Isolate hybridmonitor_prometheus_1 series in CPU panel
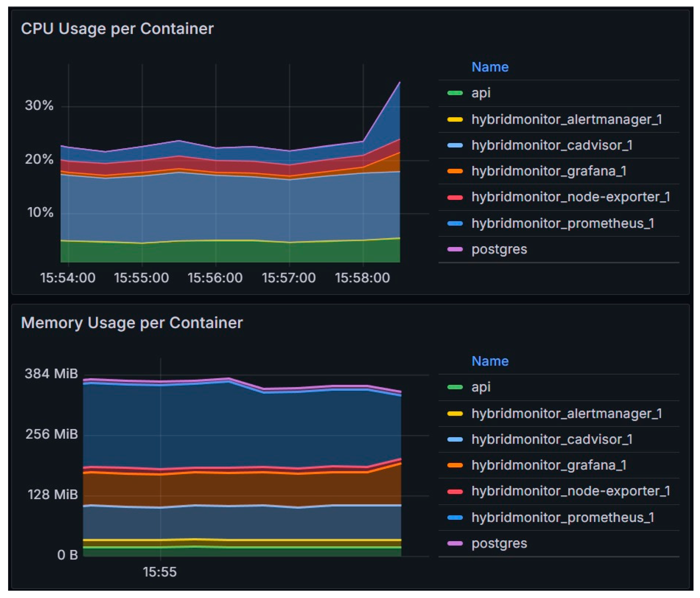Screen dimensions: 700x598 (x=562, y=223)
